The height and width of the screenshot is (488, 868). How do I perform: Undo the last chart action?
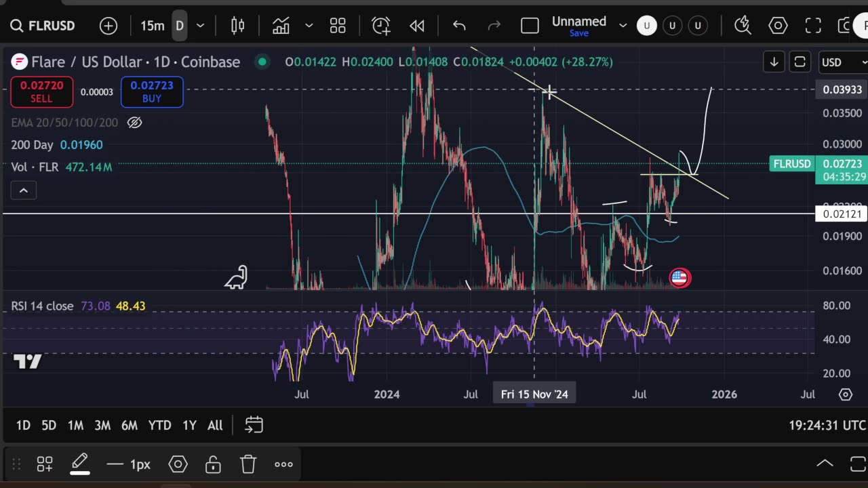459,26
